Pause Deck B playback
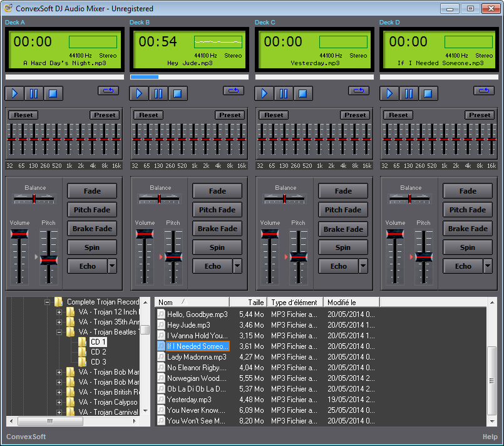 click(158, 93)
